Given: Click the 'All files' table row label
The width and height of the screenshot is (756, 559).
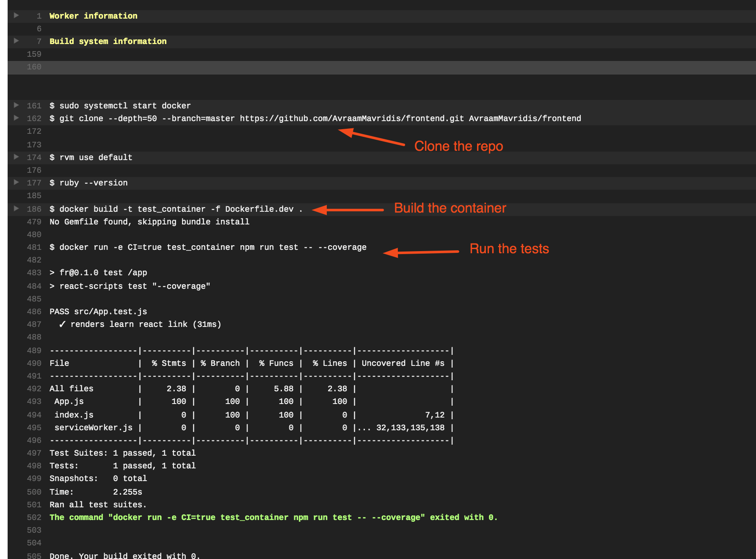Looking at the screenshot, I should click(x=72, y=389).
